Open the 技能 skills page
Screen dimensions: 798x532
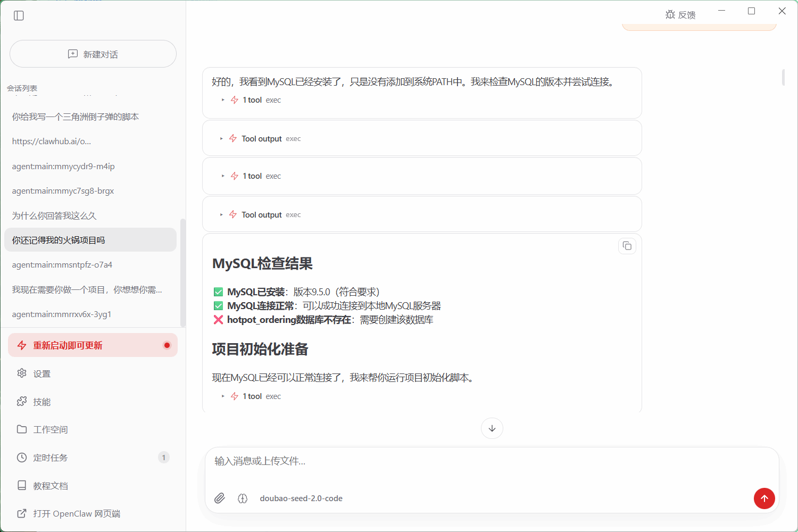pos(93,402)
